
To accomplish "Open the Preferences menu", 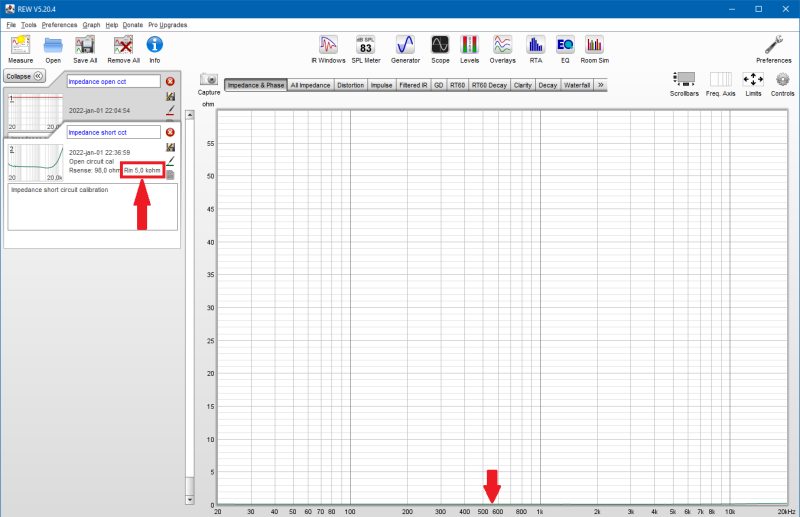I will coord(59,24).
